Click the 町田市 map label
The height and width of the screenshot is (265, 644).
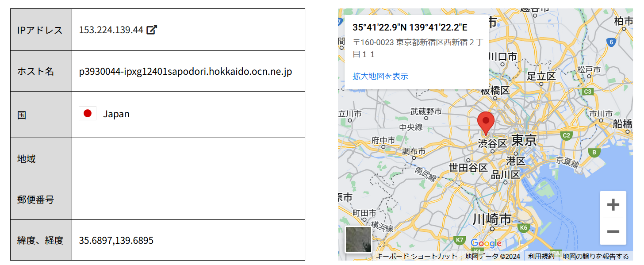point(364,213)
